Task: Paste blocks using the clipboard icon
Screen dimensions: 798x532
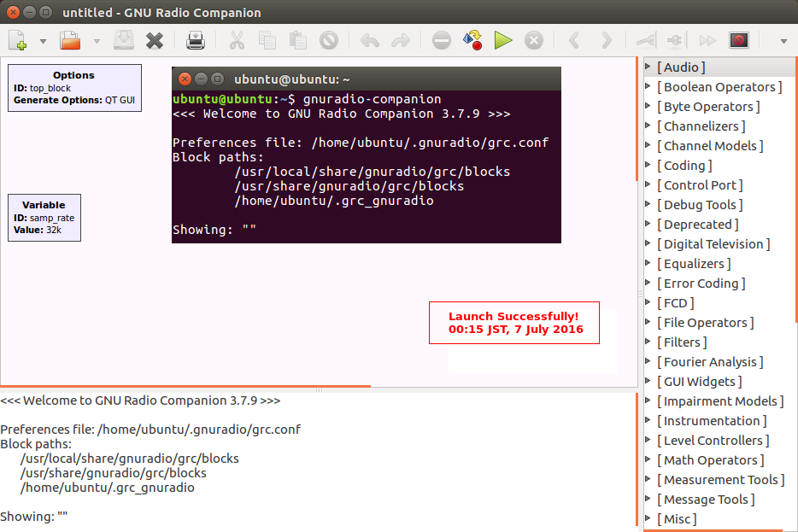Action: pyautogui.click(x=297, y=40)
